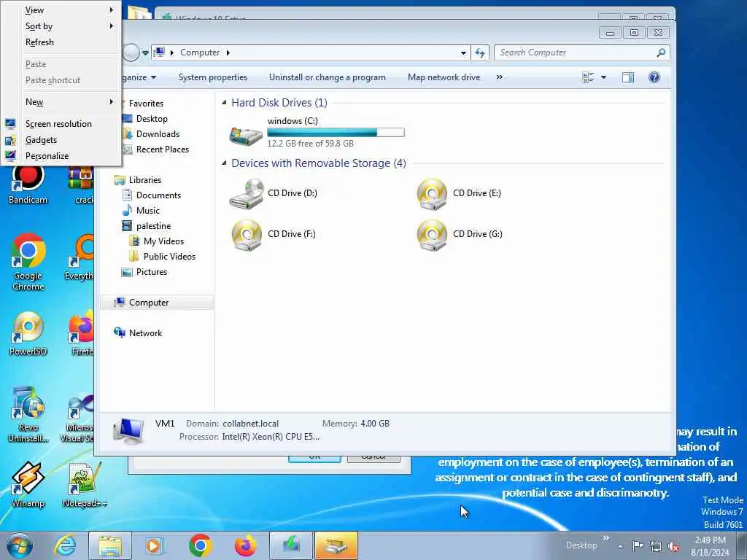
Task: Click the change view icon
Action: pos(589,77)
